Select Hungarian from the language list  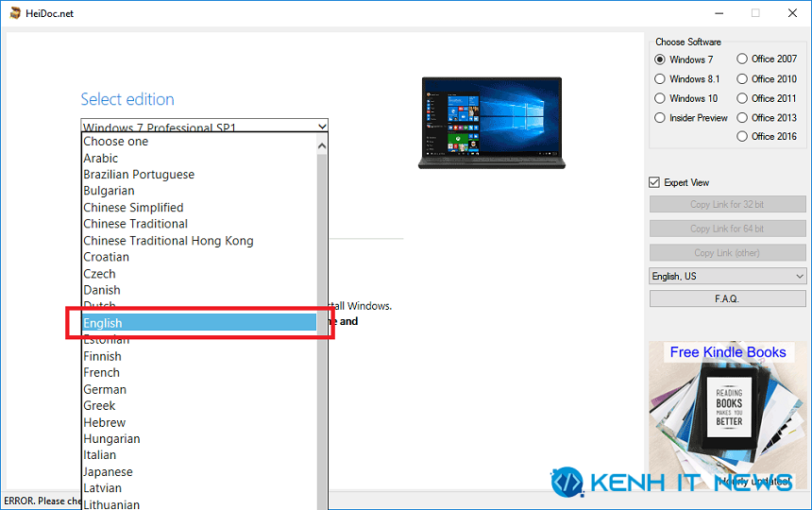pyautogui.click(x=199, y=439)
